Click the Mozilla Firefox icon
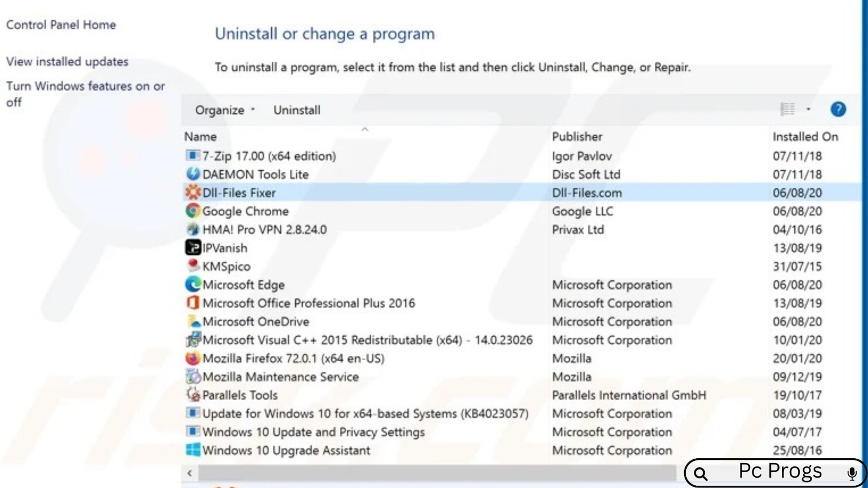 click(x=193, y=358)
